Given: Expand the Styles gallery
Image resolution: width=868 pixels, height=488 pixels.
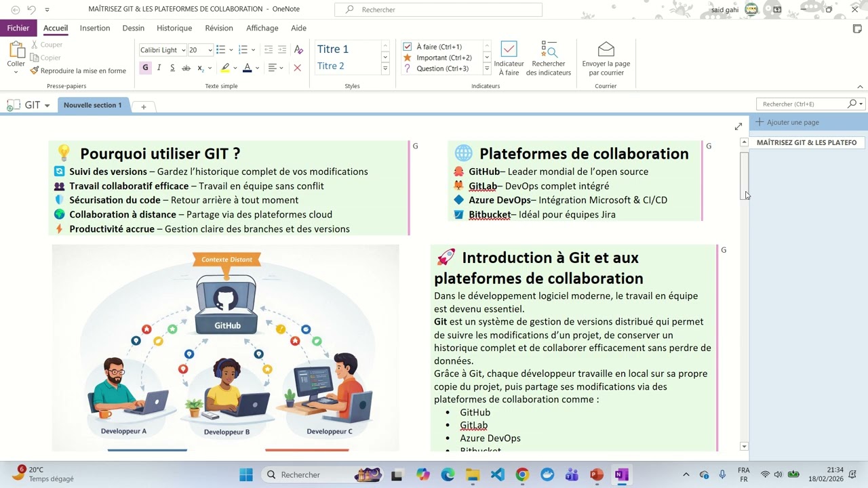Looking at the screenshot, I should [385, 68].
